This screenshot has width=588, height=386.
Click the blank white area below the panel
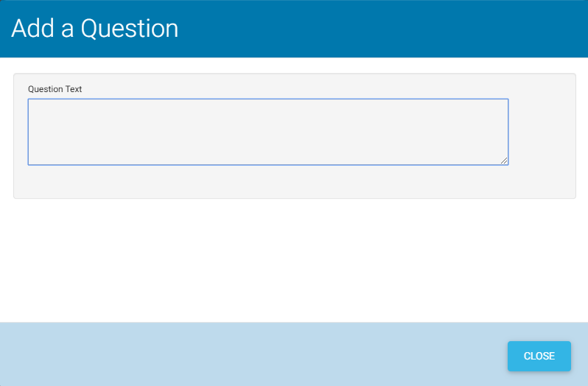tap(293, 259)
